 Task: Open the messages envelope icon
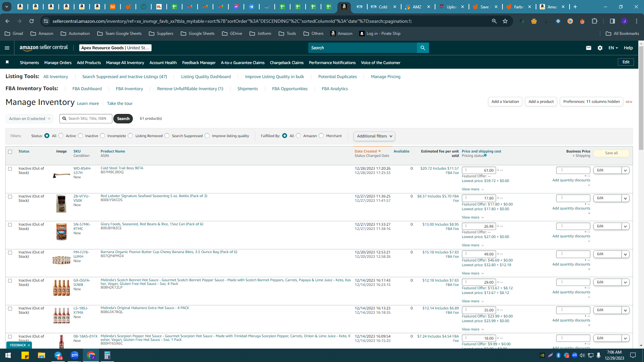(588, 48)
